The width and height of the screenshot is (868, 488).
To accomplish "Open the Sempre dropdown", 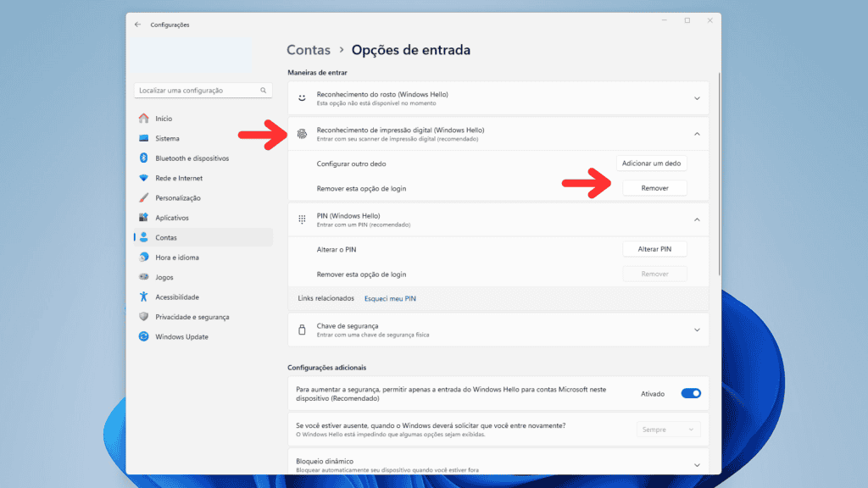I will point(668,430).
